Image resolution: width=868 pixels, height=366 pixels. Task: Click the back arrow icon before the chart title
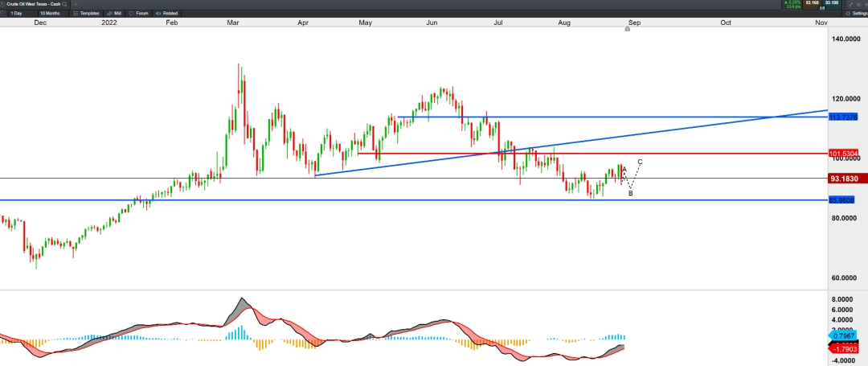2,5
